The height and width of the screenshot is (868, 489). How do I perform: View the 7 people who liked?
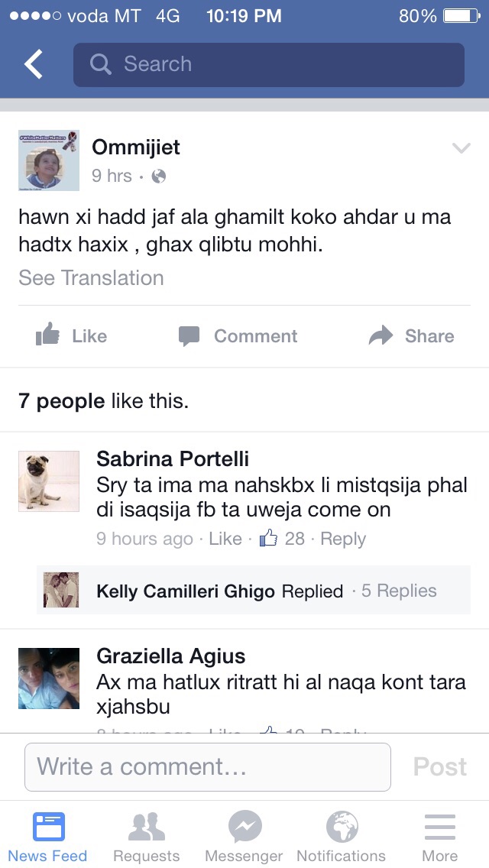pos(103,400)
